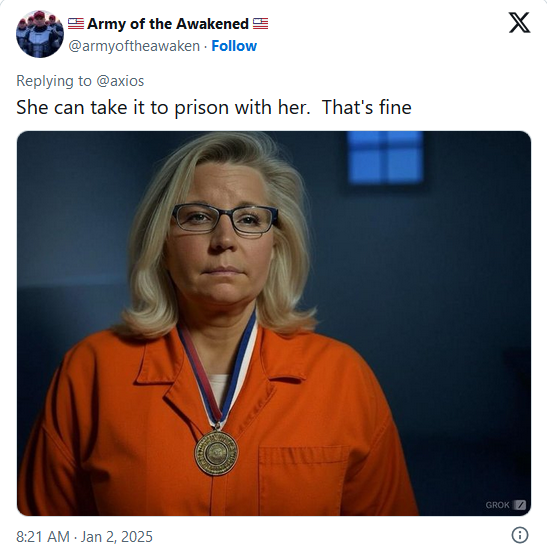The image size is (547, 554).
Task: Follow the Army of the Awakened account
Action: (x=234, y=46)
